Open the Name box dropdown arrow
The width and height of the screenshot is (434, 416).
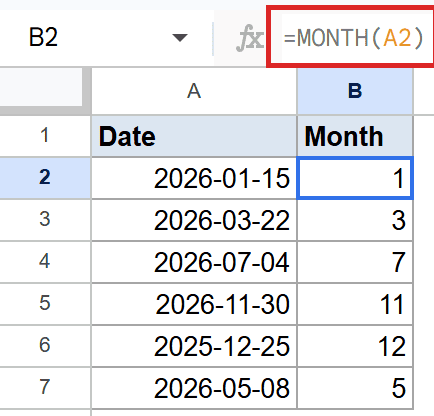coord(180,38)
